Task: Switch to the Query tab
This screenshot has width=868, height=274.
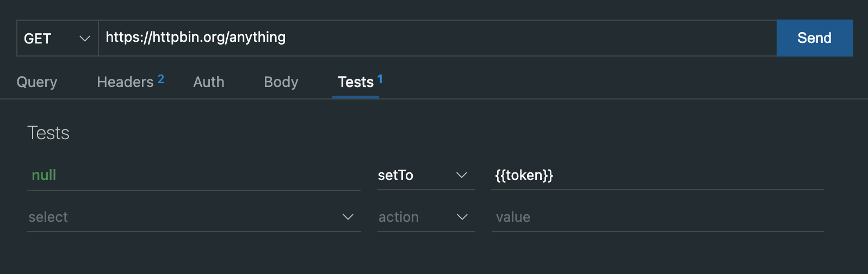Action: tap(37, 82)
